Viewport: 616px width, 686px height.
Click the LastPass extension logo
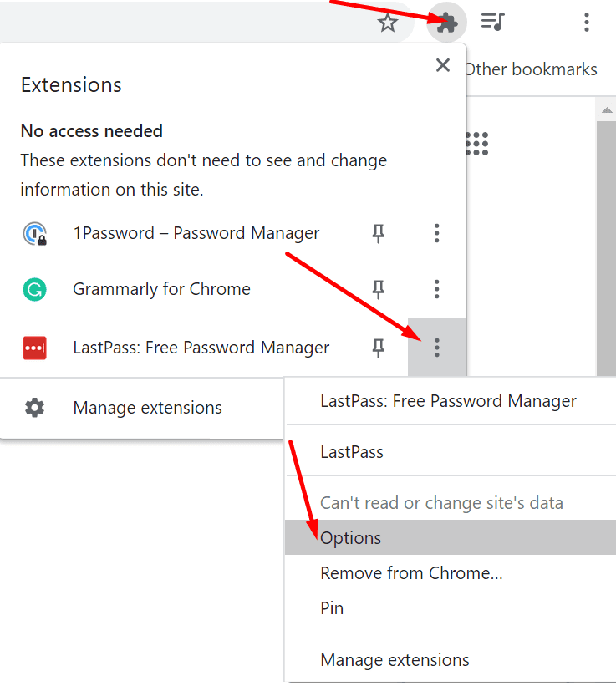(x=34, y=347)
